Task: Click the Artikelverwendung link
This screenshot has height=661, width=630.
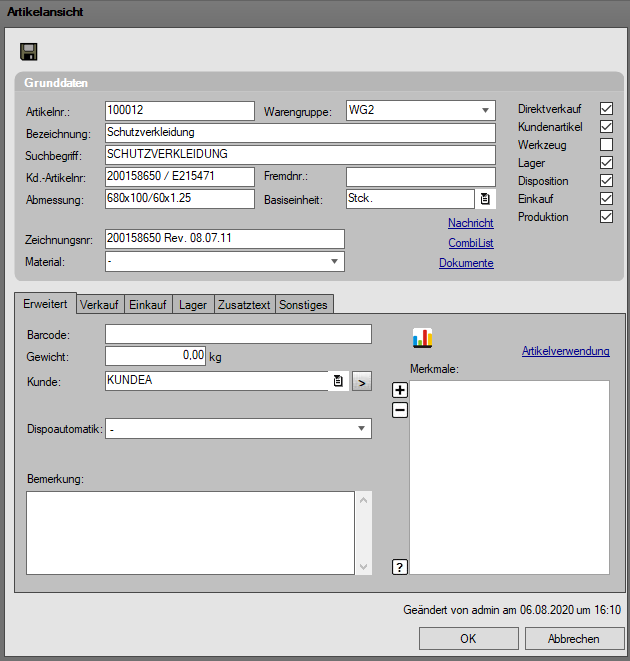Action: click(565, 351)
